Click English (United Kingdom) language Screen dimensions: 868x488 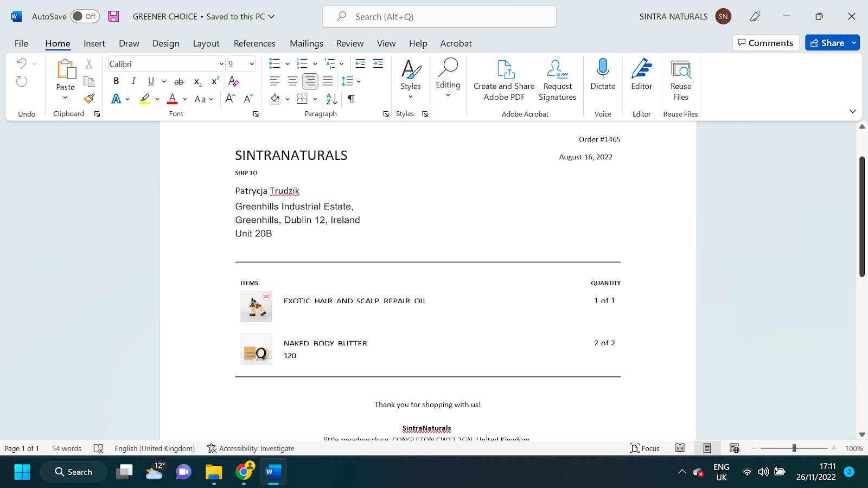coord(155,448)
